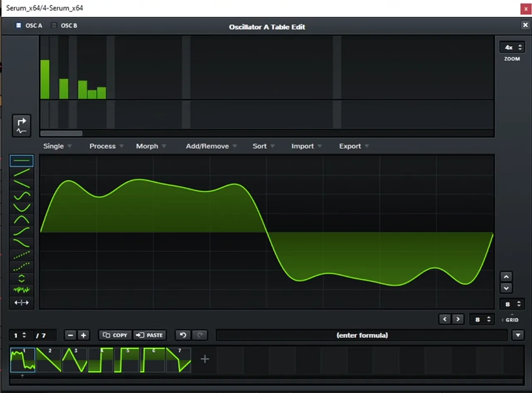This screenshot has height=393, width=532.
Task: Open the Import menu
Action: pos(306,146)
